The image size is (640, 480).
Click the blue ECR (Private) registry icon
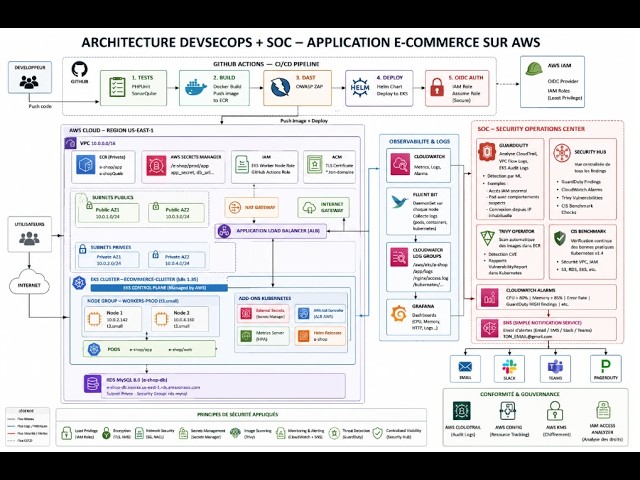(85, 164)
